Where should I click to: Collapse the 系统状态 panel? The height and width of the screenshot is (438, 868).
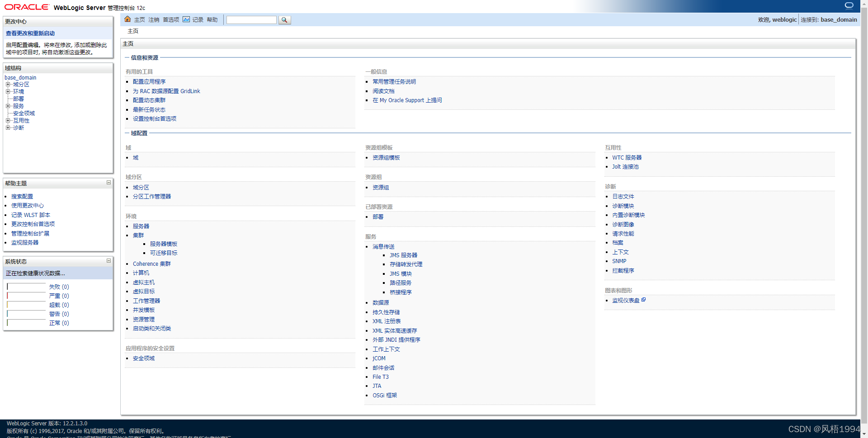(108, 261)
